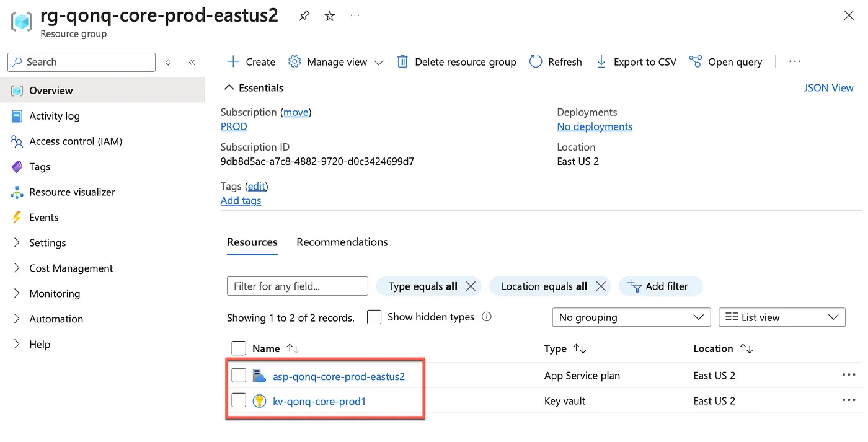
Task: Switch to the Resources tab
Action: click(x=252, y=242)
